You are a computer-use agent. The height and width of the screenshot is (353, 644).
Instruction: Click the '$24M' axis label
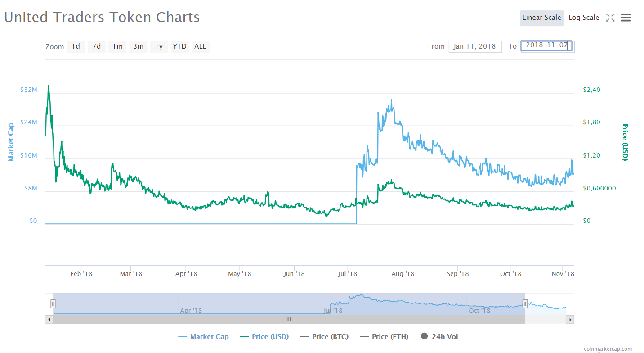[x=29, y=122]
